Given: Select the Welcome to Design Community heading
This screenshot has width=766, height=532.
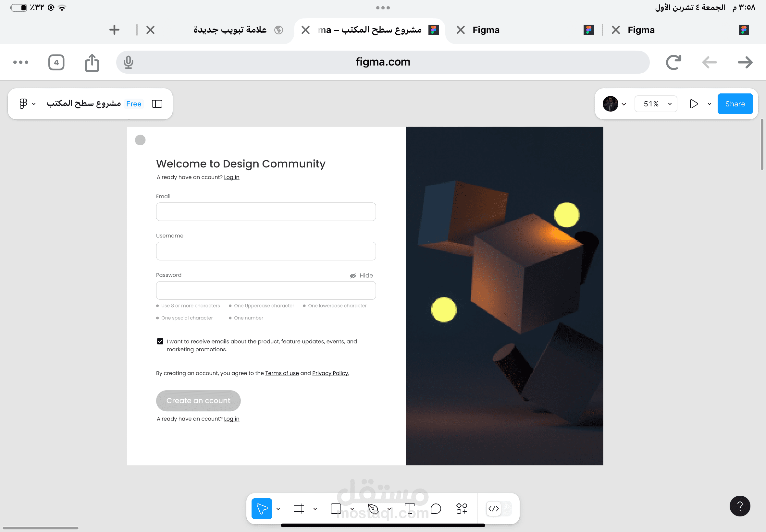Looking at the screenshot, I should point(241,164).
